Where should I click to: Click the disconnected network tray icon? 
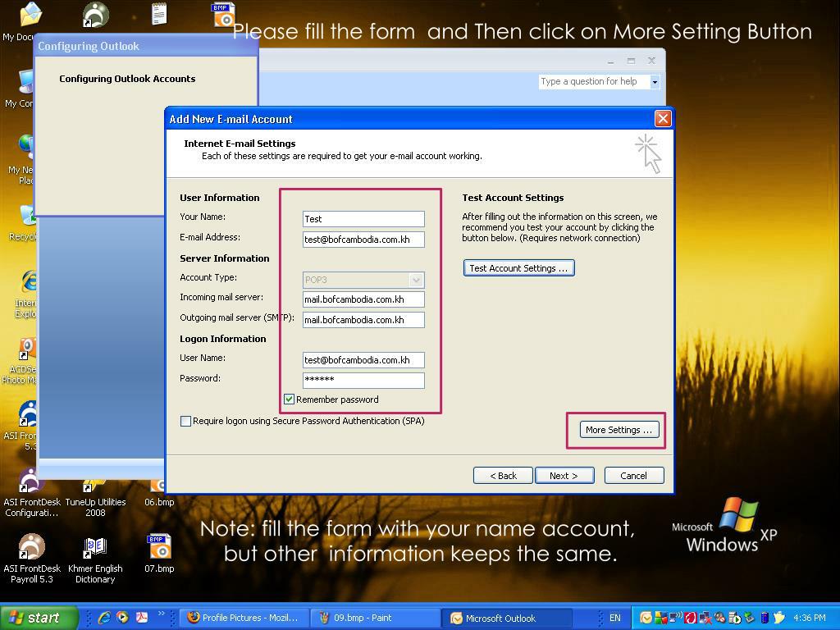(705, 618)
